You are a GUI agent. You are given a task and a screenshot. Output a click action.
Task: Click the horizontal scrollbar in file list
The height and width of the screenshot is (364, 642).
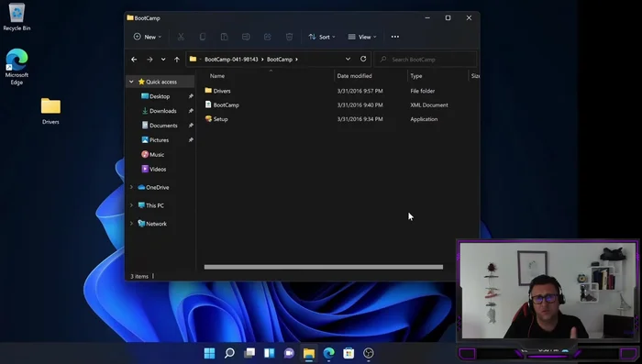point(324,267)
